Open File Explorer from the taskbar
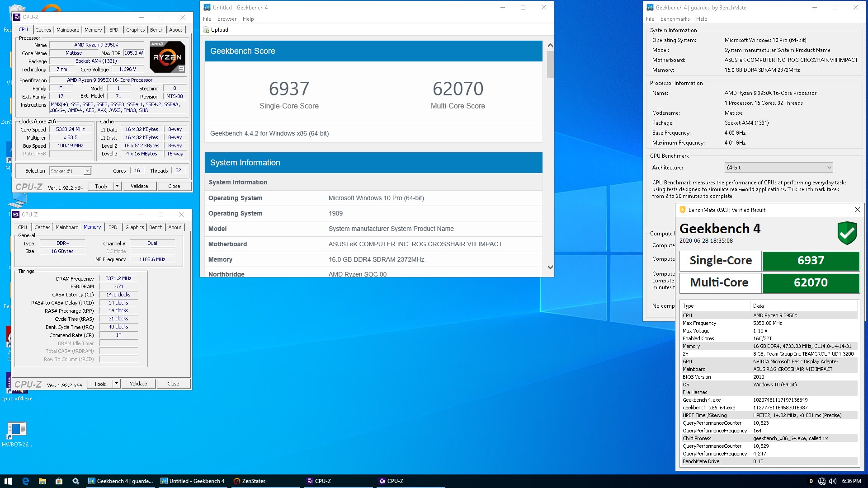The width and height of the screenshot is (868, 488). (42, 481)
